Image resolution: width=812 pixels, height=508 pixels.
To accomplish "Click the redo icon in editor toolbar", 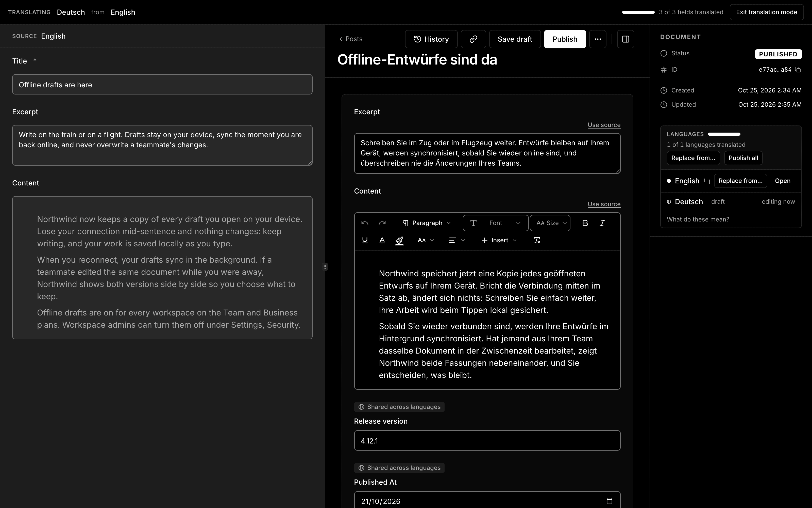I will 382,223.
